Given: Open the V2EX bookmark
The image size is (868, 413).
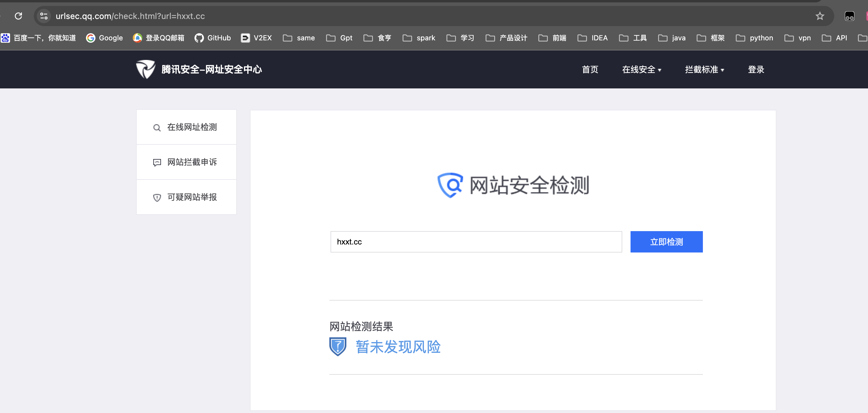Looking at the screenshot, I should (256, 38).
